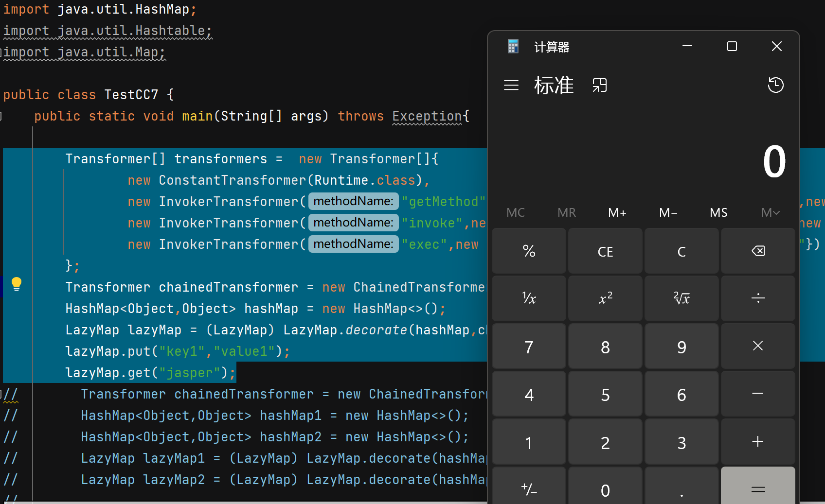Click "key1" string in lazyMap.put line
825x504 pixels.
pos(182,351)
